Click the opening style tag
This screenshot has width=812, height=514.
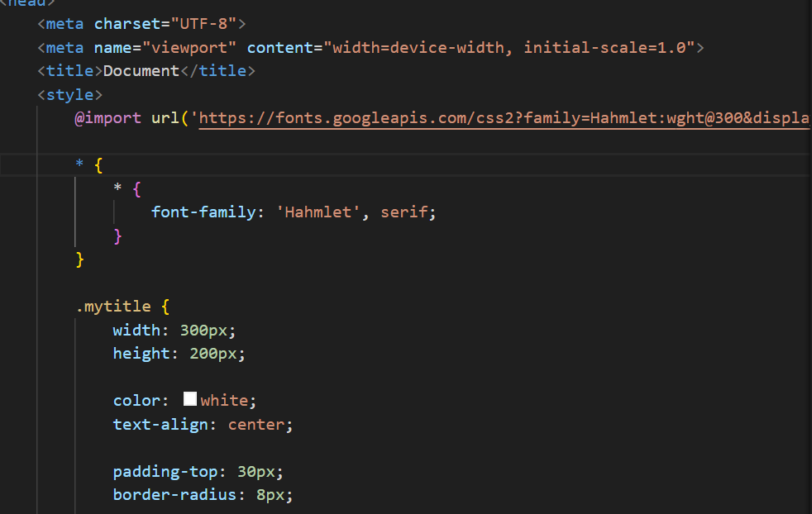[x=70, y=95]
